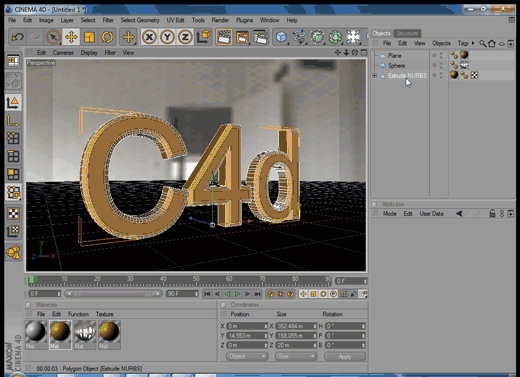Play the animation forward

pyautogui.click(x=237, y=294)
